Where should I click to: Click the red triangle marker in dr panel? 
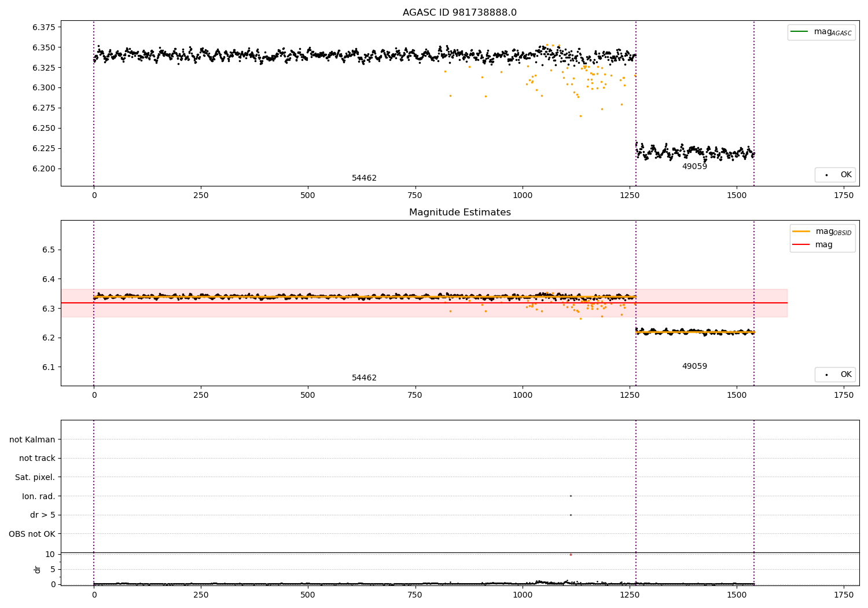571,554
